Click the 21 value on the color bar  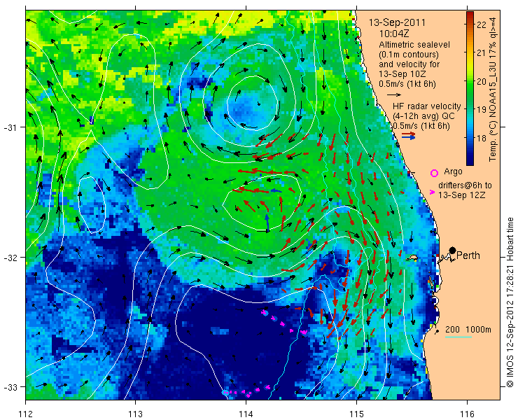tap(482, 53)
